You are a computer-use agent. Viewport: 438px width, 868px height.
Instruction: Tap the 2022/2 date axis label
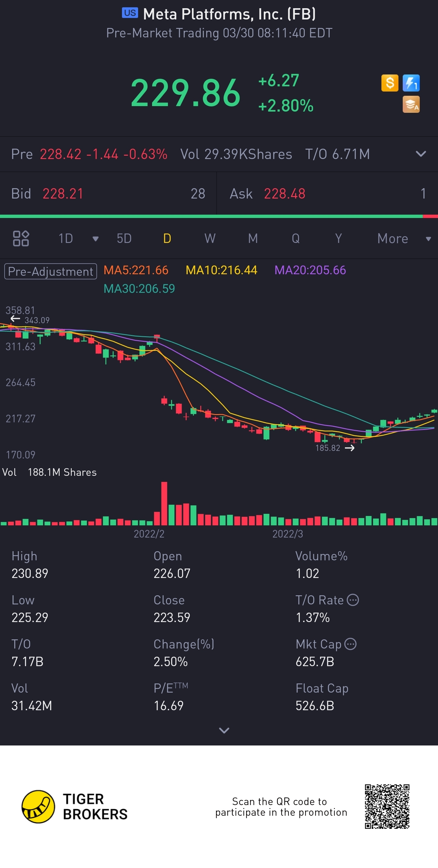pos(149,534)
